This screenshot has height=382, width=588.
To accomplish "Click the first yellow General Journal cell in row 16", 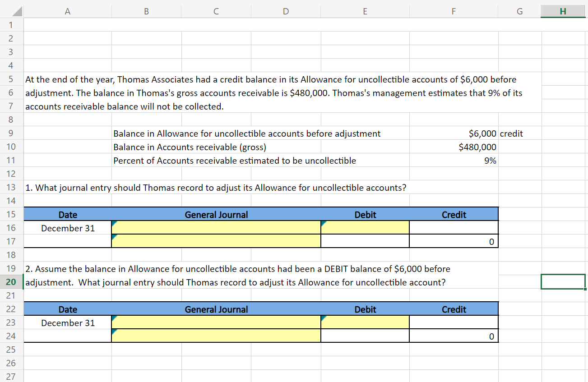I will tap(216, 228).
